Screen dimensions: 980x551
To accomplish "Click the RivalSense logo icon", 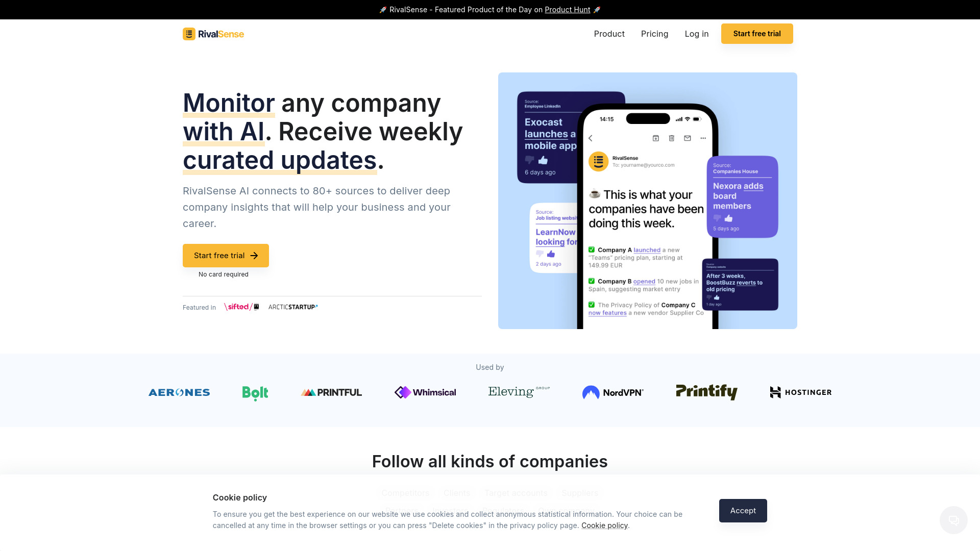I will point(189,34).
